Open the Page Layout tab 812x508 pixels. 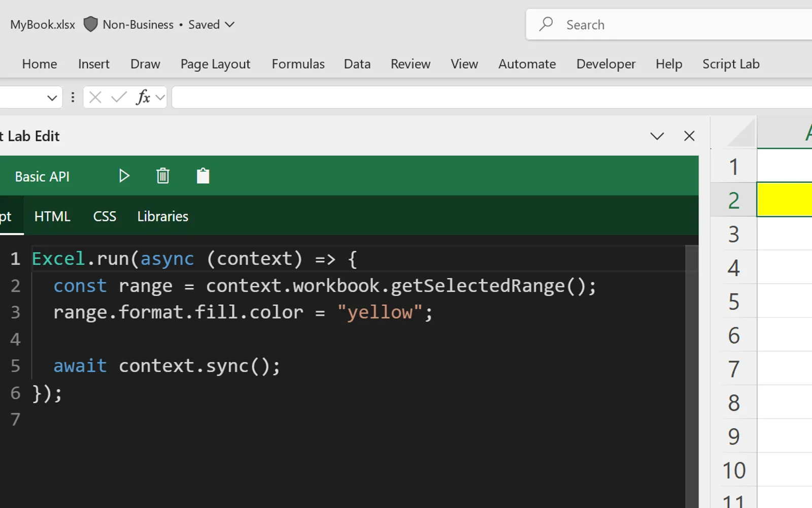click(x=216, y=64)
